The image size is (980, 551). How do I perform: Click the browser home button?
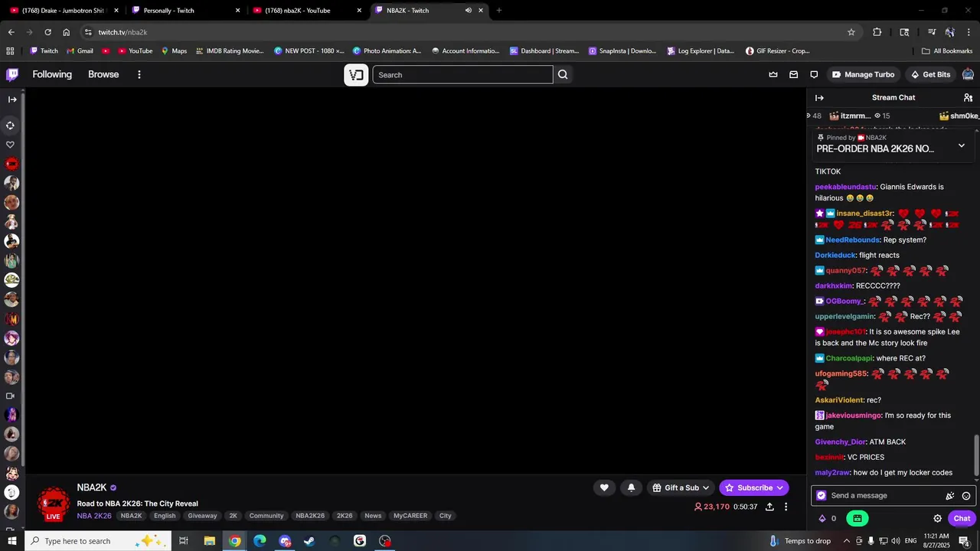[x=67, y=32]
